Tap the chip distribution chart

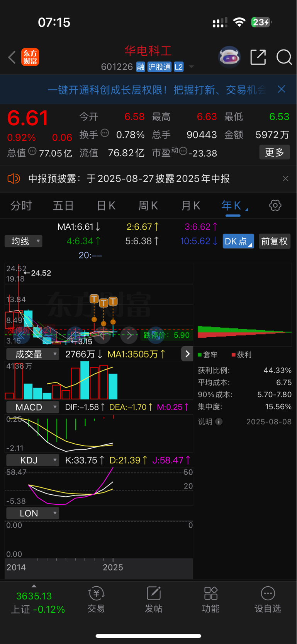coord(244,305)
